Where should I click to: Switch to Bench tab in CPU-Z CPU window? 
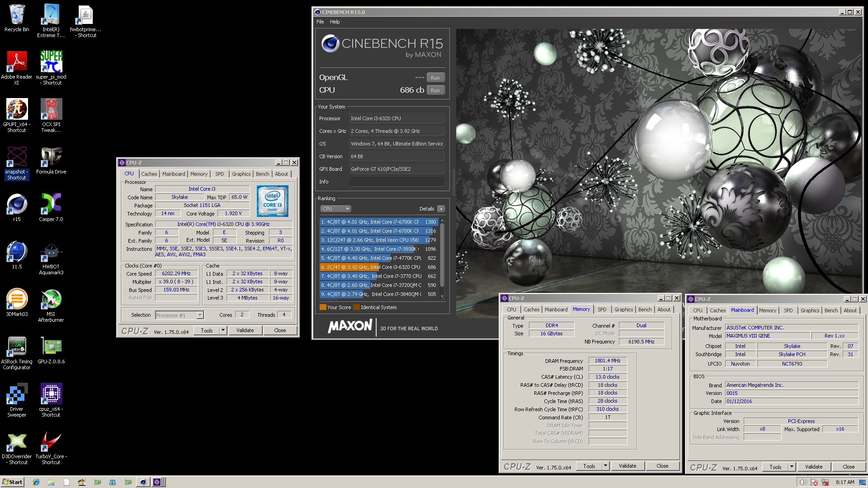pyautogui.click(x=262, y=174)
